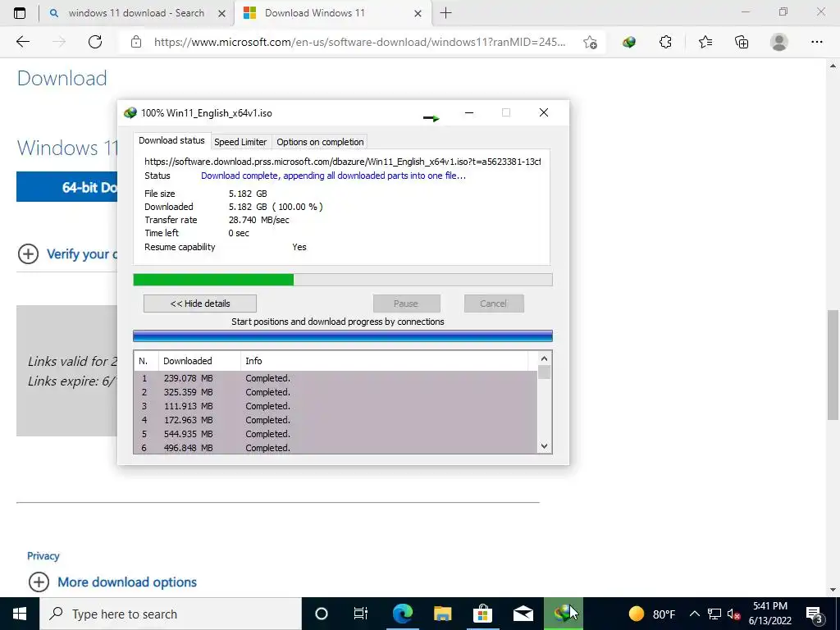Select connection row 2 with 325.359 MB

point(336,392)
